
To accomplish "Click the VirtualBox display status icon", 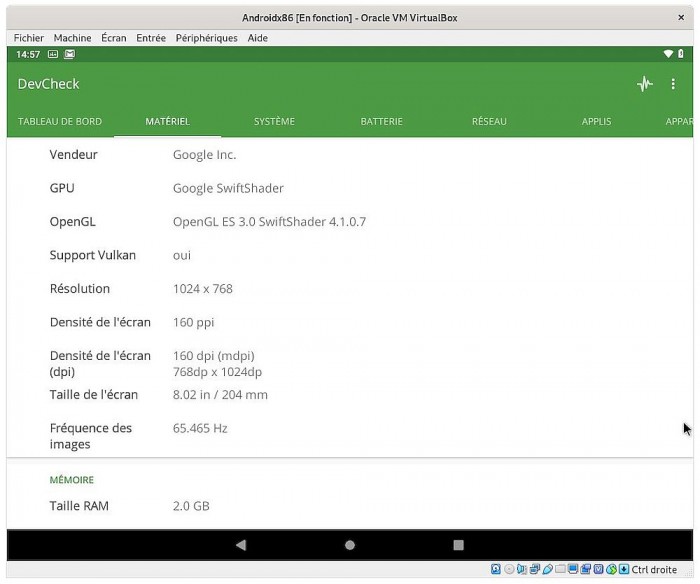I will pyautogui.click(x=573, y=570).
